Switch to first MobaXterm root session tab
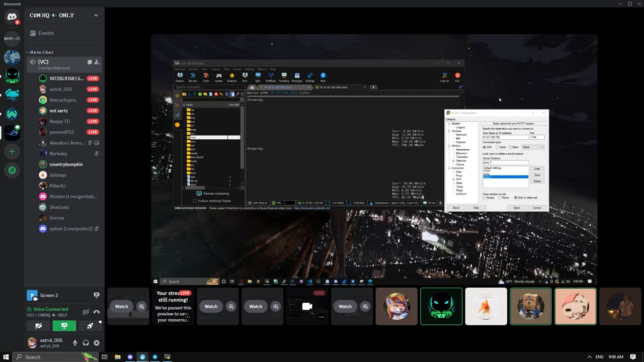Viewport: 644px width, 362px height. [286, 87]
